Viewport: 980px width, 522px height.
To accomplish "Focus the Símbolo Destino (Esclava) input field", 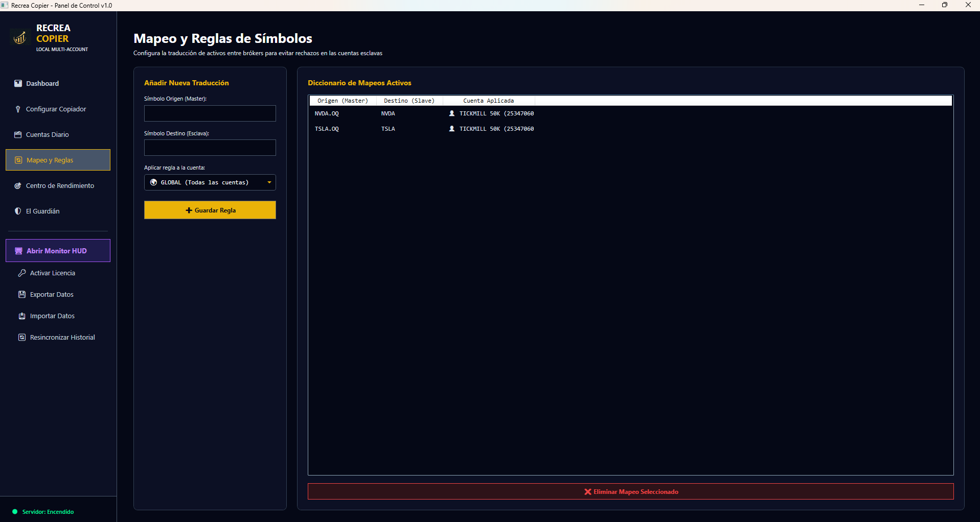I will coord(210,148).
